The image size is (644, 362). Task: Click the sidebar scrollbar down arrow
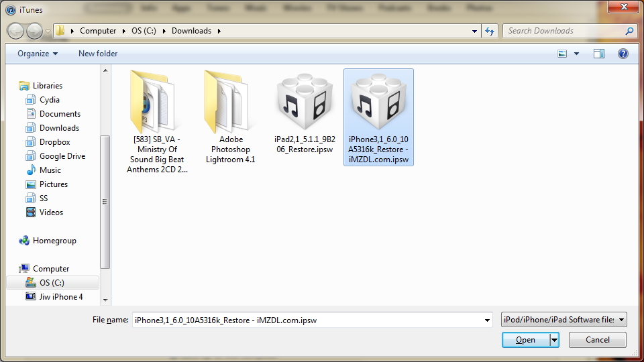[105, 300]
